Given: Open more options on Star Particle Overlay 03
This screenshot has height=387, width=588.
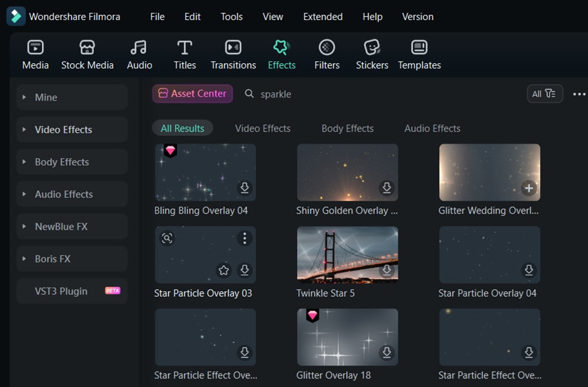Looking at the screenshot, I should [245, 238].
